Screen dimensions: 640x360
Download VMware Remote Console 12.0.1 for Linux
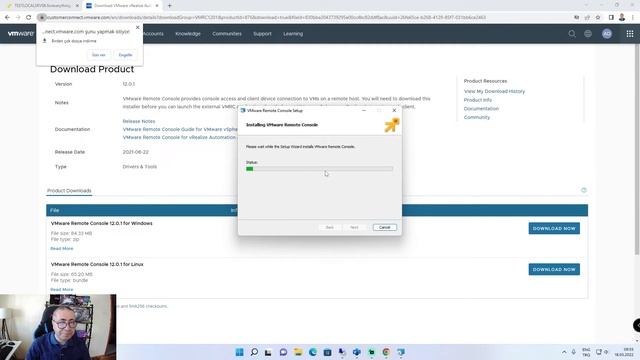coord(554,269)
